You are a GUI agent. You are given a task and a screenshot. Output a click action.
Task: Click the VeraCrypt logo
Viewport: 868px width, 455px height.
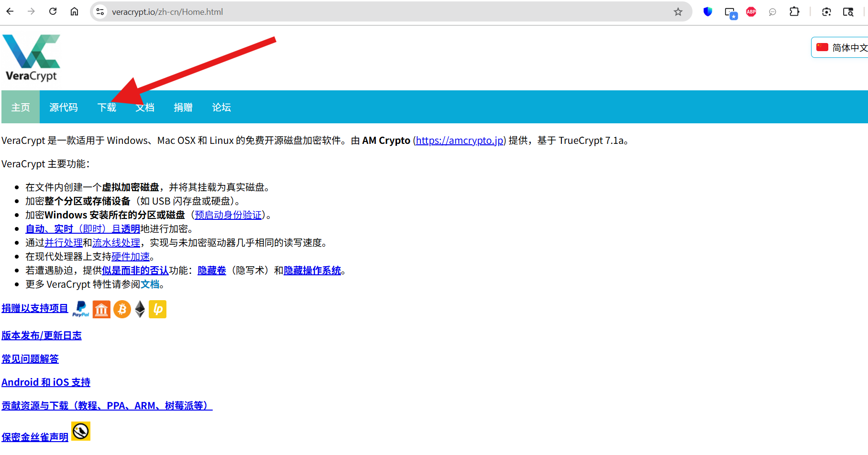click(32, 58)
